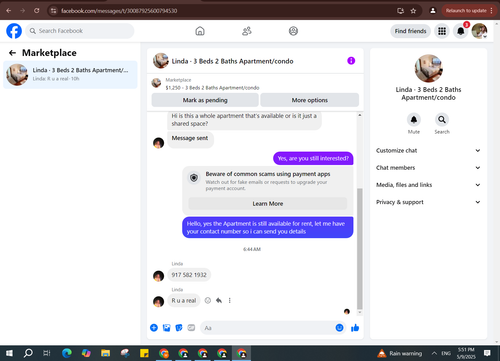Open Rain warning weather alert in taskbar

(400, 353)
